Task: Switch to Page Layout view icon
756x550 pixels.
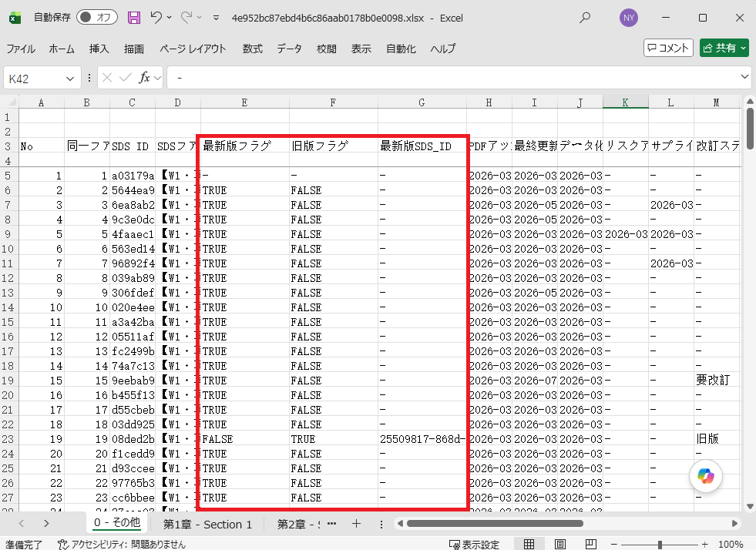Action: [x=559, y=544]
